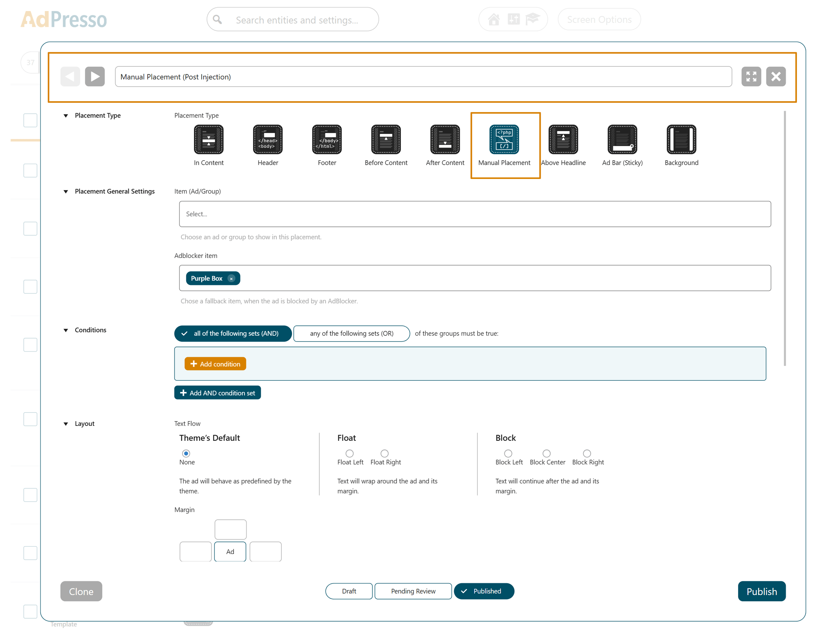Choose the After Content placement
Viewport: 840px width, 635px height.
click(444, 140)
